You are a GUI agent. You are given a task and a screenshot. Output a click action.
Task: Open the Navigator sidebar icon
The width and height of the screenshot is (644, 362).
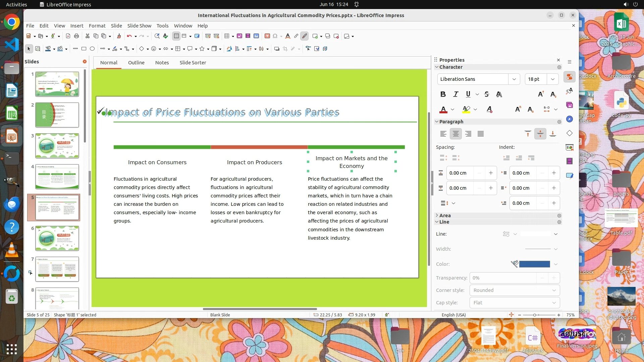[x=570, y=119]
